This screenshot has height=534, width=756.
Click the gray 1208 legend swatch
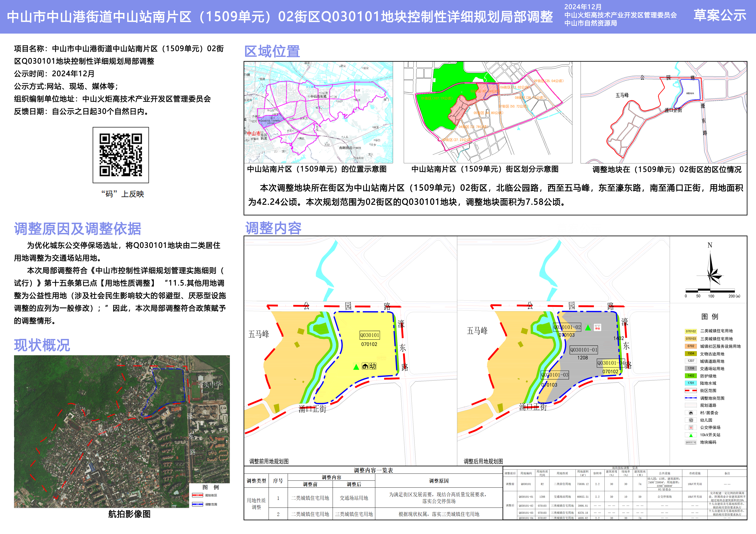point(691,368)
